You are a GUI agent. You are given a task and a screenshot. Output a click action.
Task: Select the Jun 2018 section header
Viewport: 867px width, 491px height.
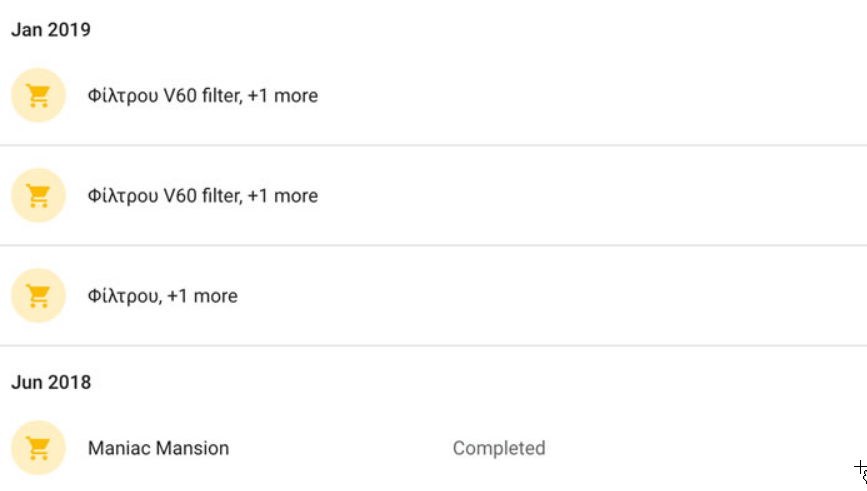point(51,382)
